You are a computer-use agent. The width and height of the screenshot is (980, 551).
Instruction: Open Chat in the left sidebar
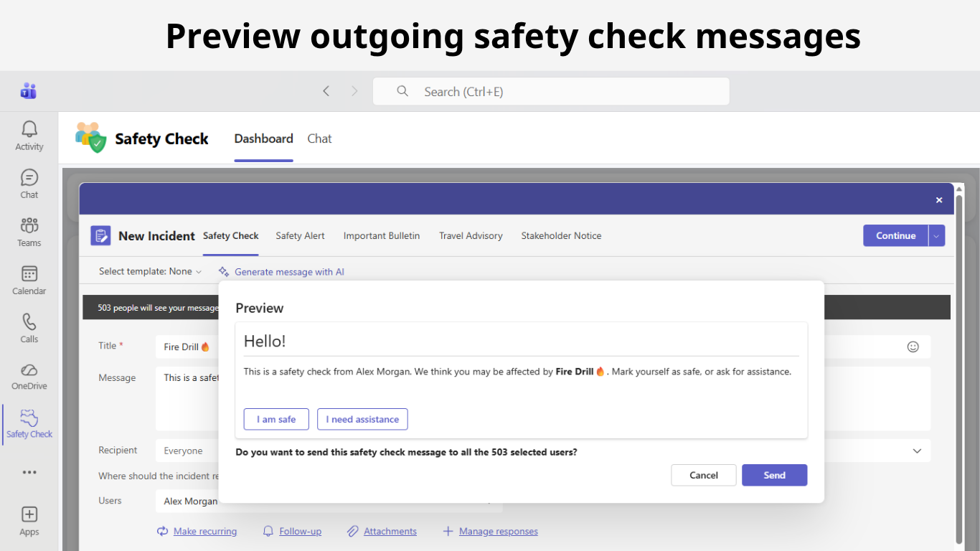29,184
